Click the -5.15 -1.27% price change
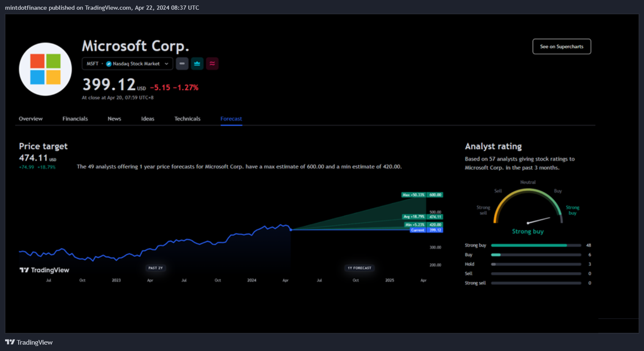 pos(174,87)
